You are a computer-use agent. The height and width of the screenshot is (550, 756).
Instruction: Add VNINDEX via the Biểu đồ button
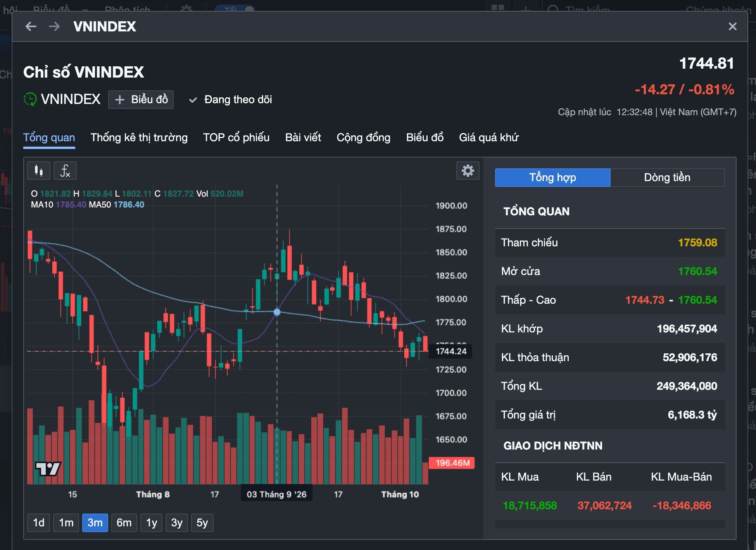click(141, 100)
